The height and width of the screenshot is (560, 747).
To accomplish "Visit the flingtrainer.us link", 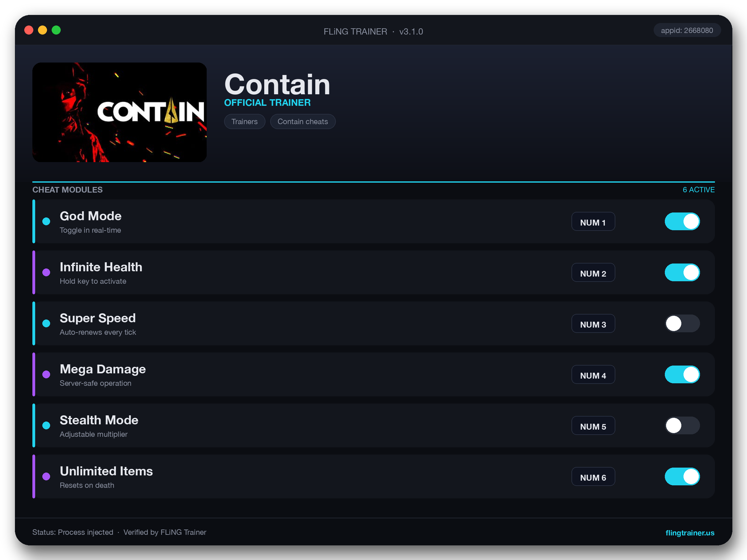I will click(x=690, y=533).
